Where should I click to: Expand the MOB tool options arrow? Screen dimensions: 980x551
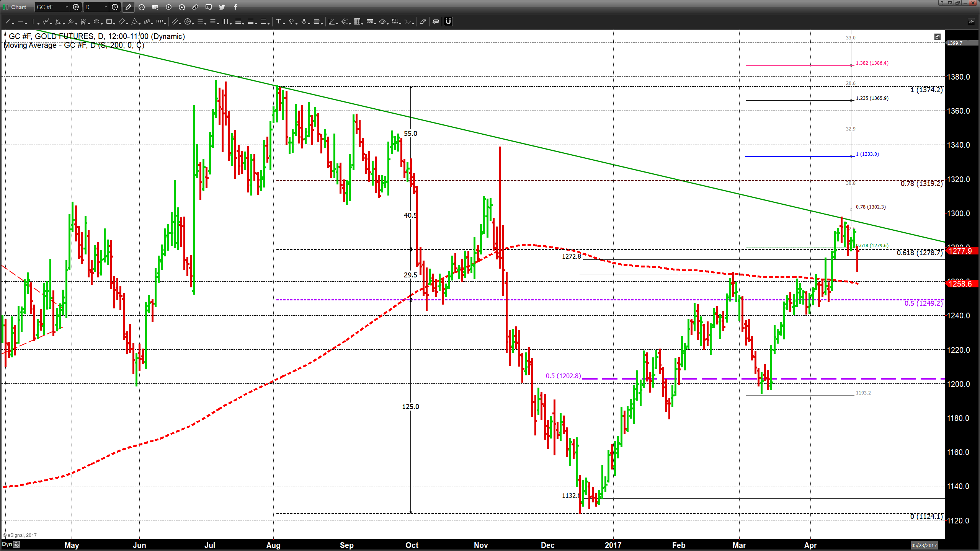(x=375, y=23)
